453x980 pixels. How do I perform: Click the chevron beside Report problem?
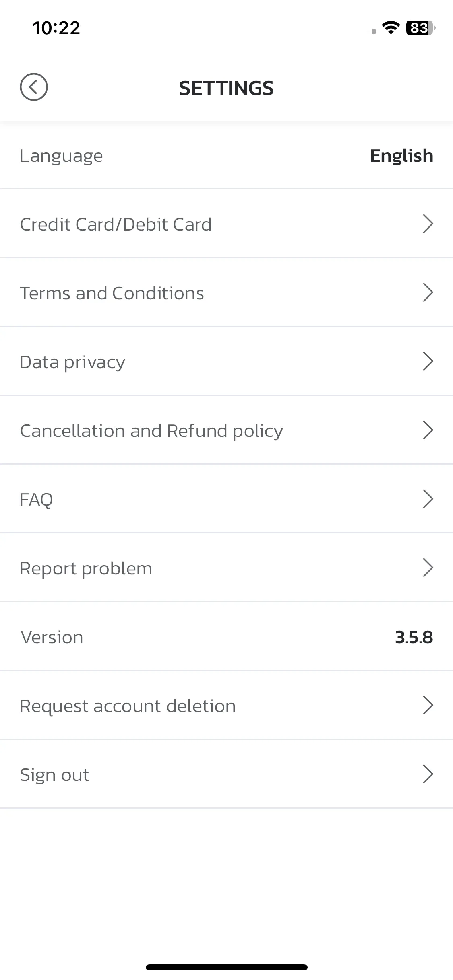point(428,568)
